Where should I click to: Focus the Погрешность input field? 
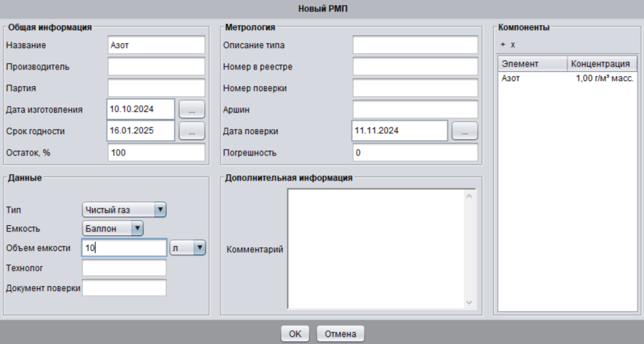(415, 153)
